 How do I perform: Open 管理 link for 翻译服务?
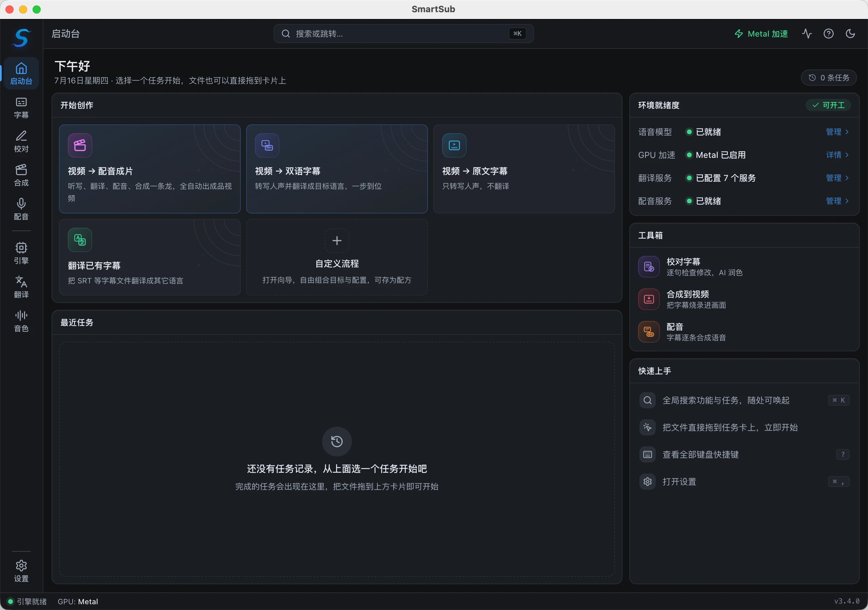[833, 178]
